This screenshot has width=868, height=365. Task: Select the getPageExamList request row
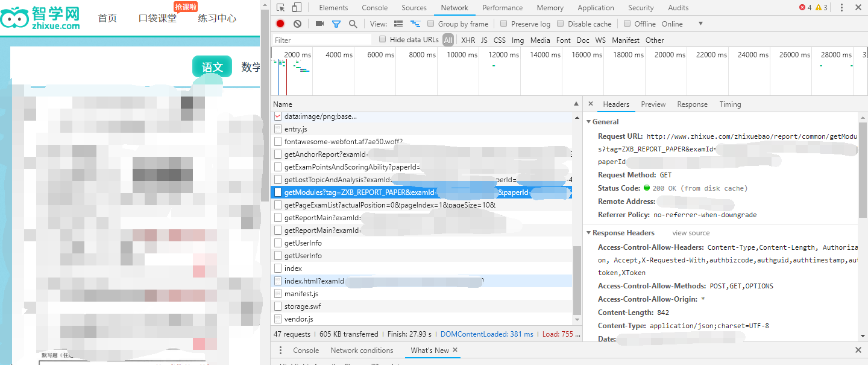pos(422,205)
